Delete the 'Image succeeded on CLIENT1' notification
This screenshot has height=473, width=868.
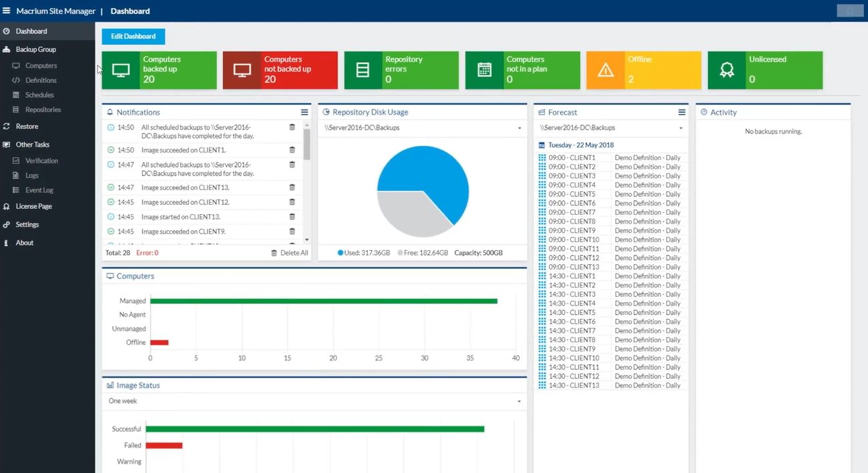click(292, 150)
